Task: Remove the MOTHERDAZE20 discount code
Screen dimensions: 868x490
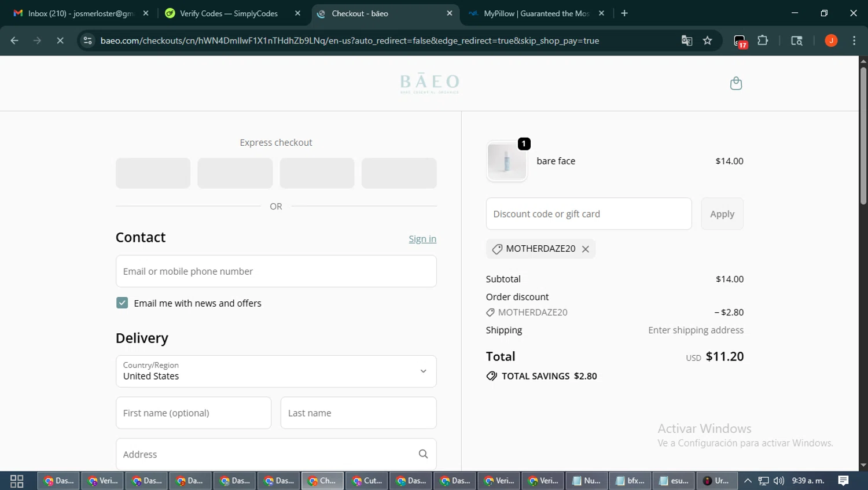Action: (586, 249)
